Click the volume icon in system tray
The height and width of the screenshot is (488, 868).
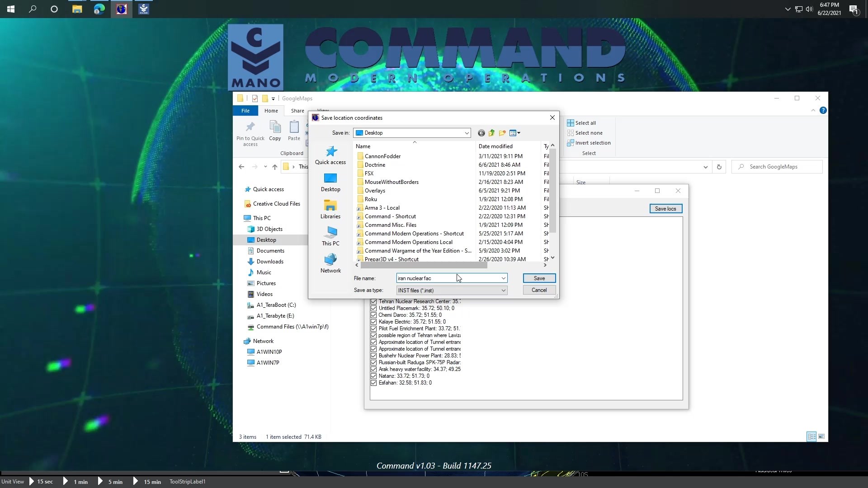(x=809, y=9)
